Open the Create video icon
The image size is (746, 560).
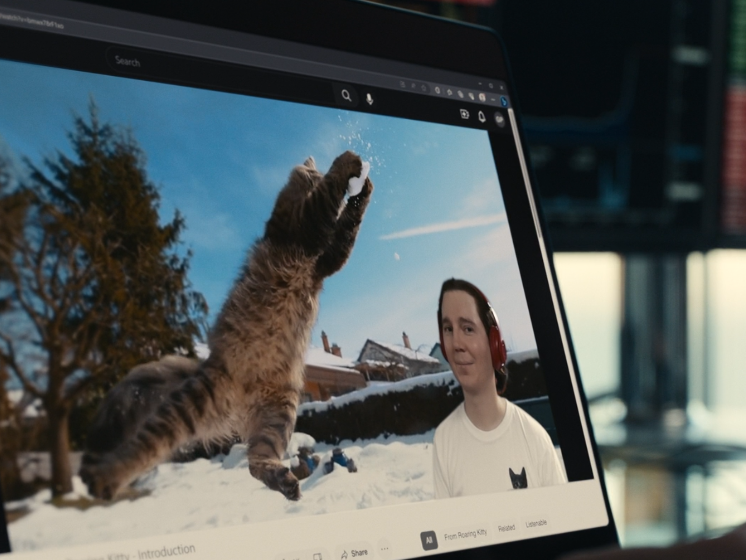coord(464,114)
